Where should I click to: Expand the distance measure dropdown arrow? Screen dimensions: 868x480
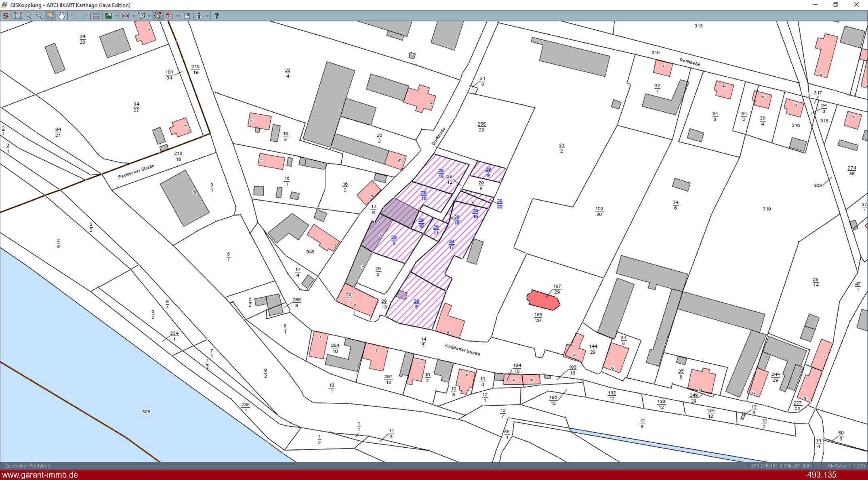click(x=134, y=16)
